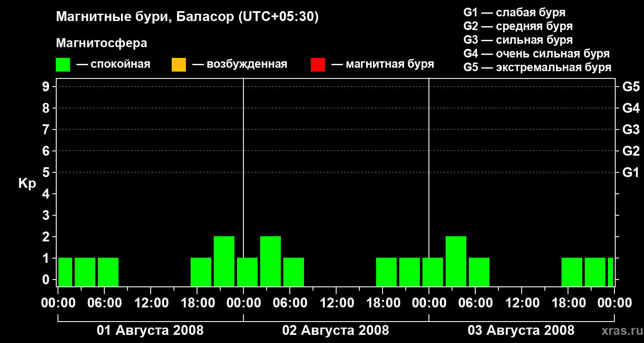Click the G3 — сильная буря legend text
Screen dimensions: 644x343
pos(518,40)
